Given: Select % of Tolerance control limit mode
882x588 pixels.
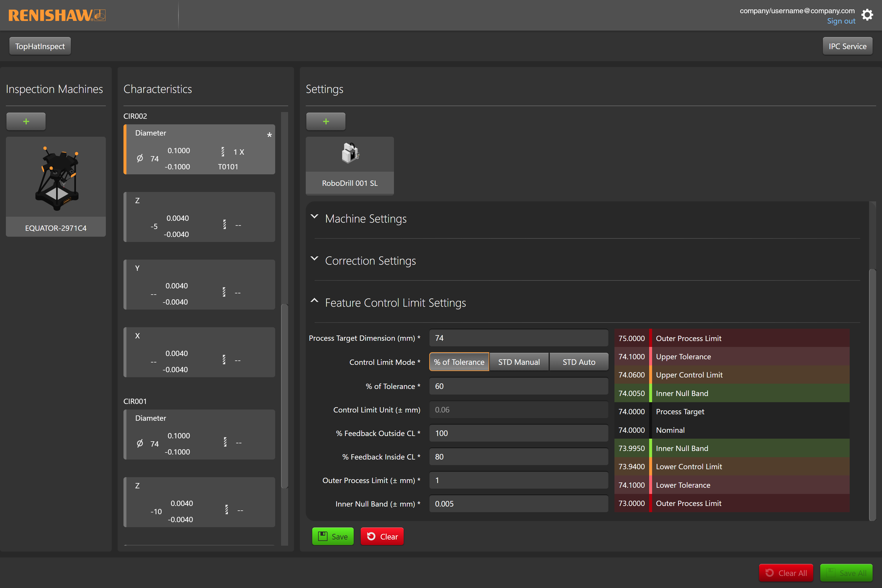Looking at the screenshot, I should [x=459, y=362].
